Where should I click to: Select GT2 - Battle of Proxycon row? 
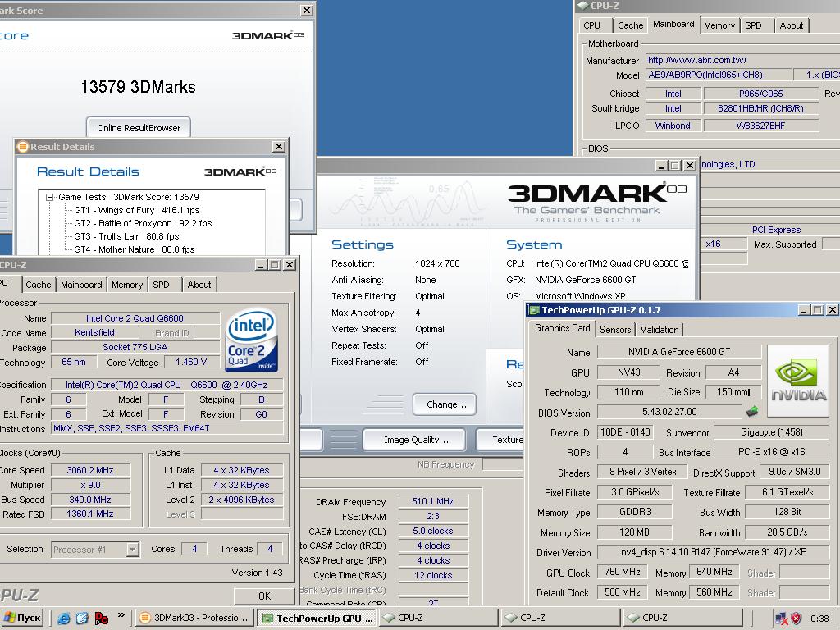pyautogui.click(x=143, y=223)
